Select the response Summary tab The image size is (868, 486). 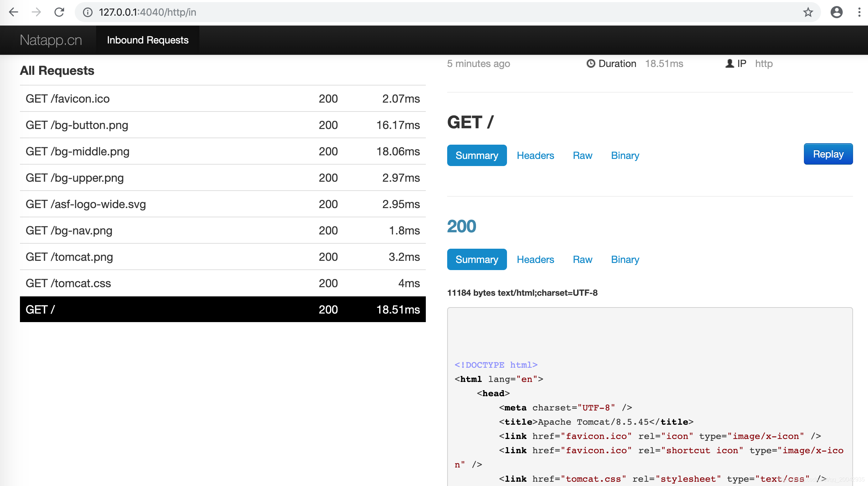click(x=477, y=259)
